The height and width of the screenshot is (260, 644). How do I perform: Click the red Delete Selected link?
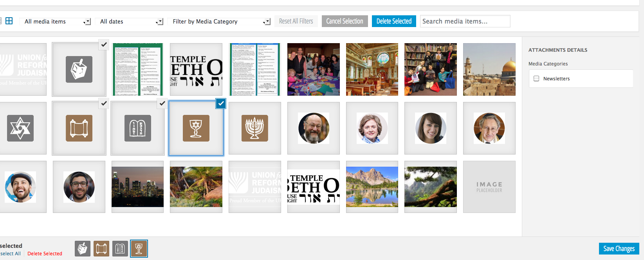pos(45,254)
